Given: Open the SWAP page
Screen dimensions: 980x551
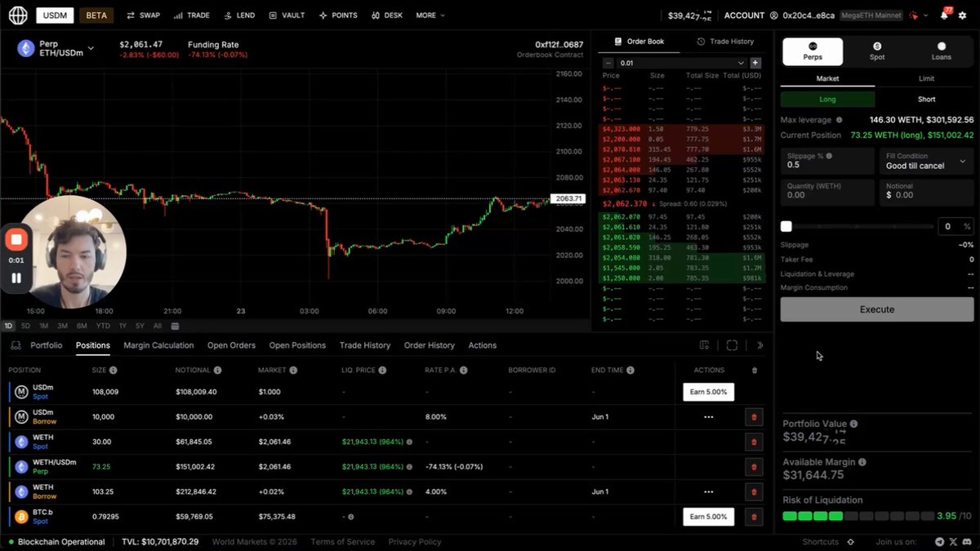Looking at the screenshot, I should tap(144, 15).
